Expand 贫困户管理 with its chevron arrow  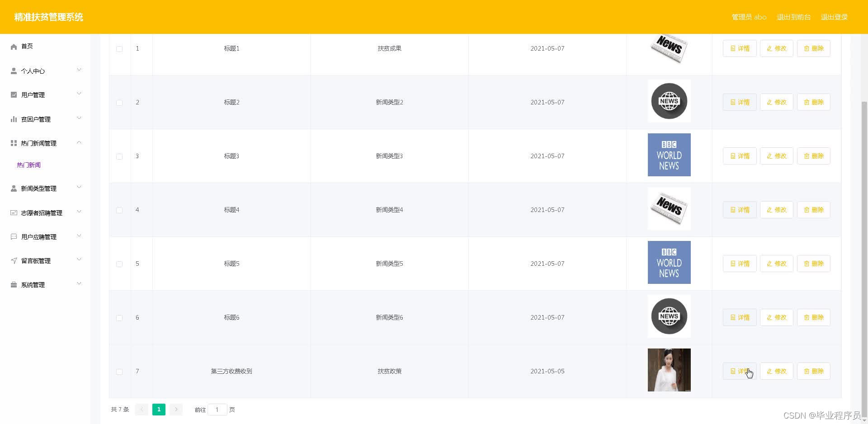[79, 118]
